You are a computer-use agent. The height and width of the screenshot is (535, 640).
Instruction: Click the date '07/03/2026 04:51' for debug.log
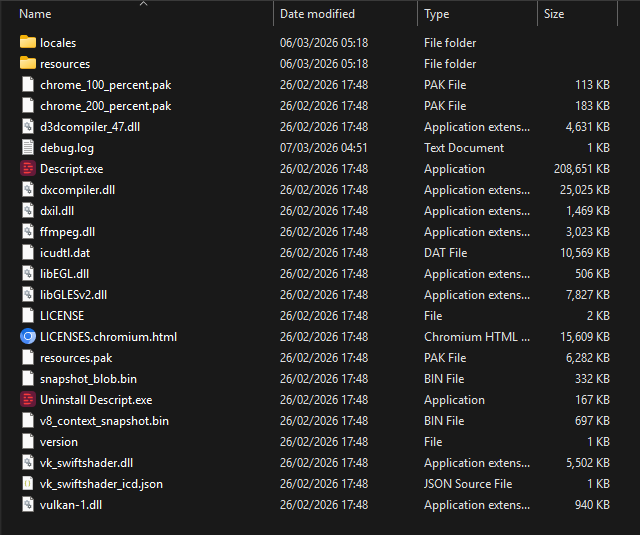pos(324,148)
